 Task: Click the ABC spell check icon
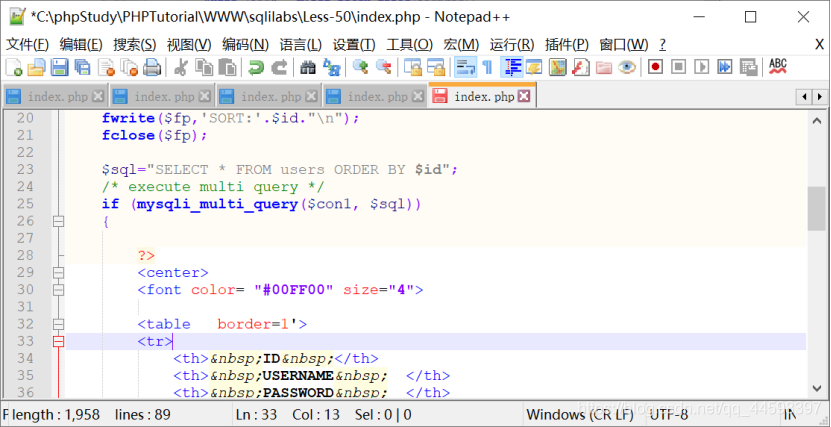coord(777,67)
